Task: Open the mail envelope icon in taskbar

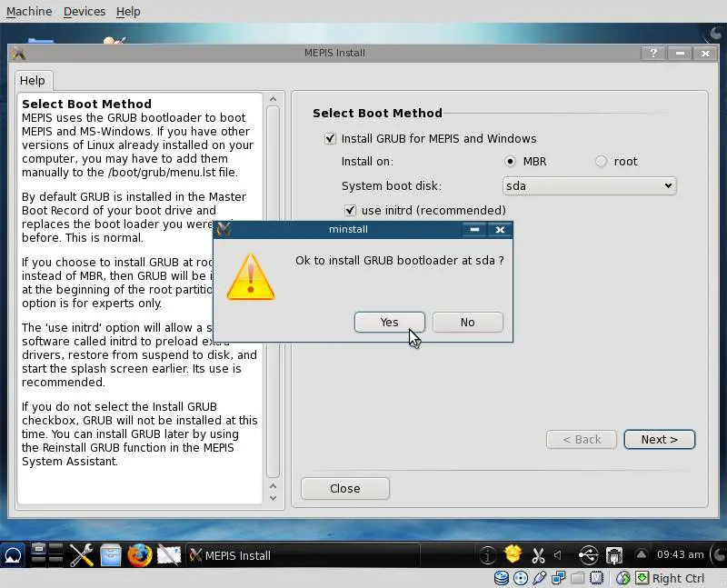Action: [169, 554]
